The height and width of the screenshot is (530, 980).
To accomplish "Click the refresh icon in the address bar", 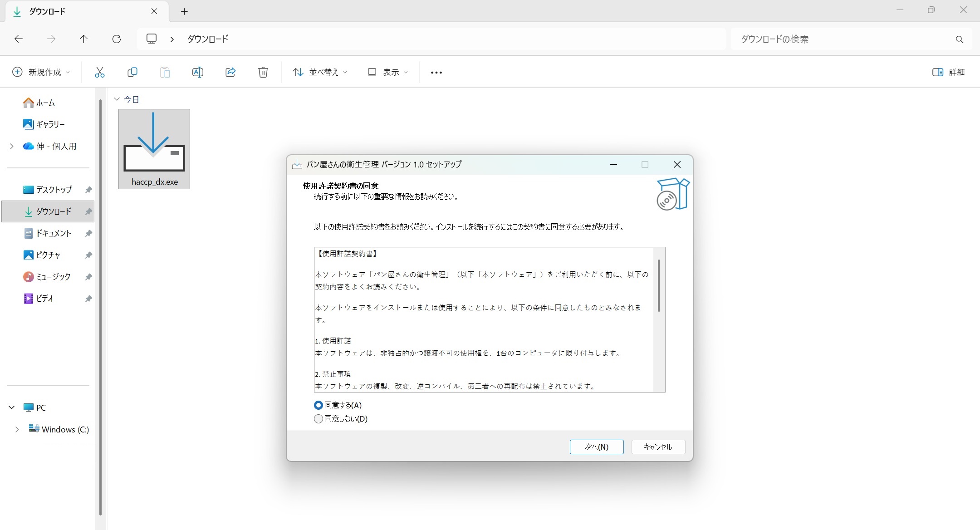I will [117, 39].
